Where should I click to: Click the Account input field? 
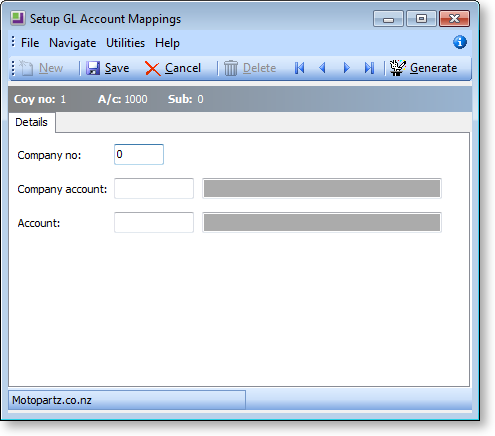pos(154,222)
